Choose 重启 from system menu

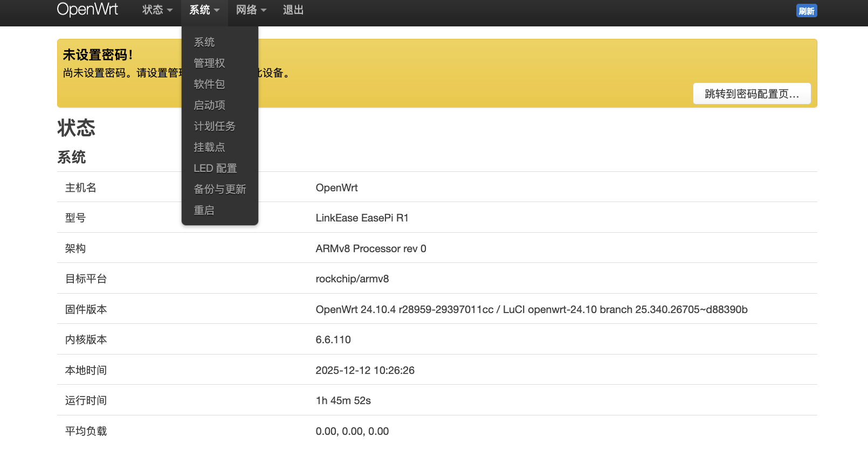[204, 210]
